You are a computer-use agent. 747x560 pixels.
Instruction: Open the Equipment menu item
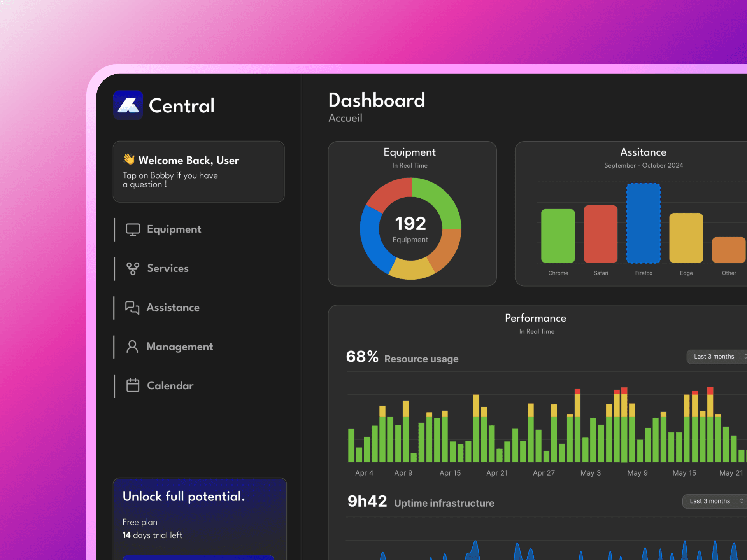174,229
